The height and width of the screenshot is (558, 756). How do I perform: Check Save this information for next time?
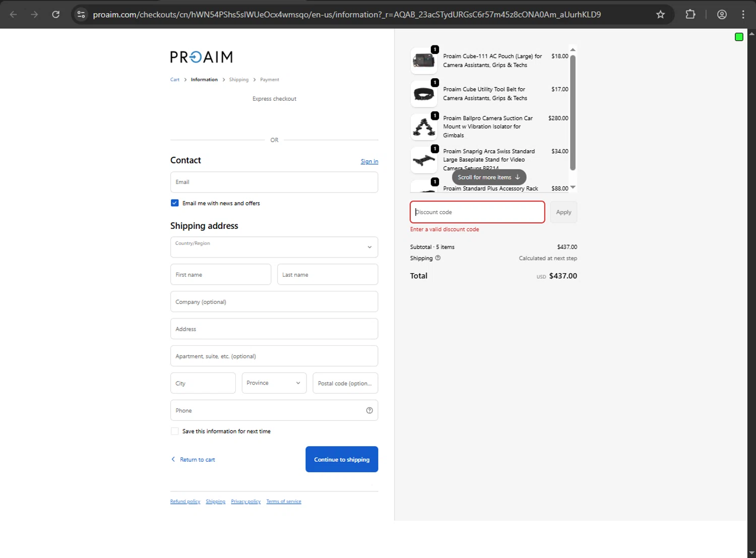(x=174, y=431)
